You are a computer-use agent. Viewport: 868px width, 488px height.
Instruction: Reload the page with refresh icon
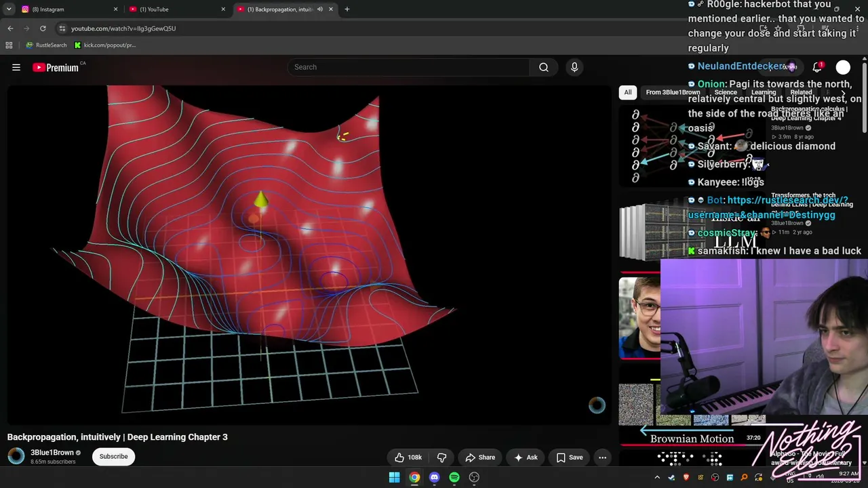43,28
